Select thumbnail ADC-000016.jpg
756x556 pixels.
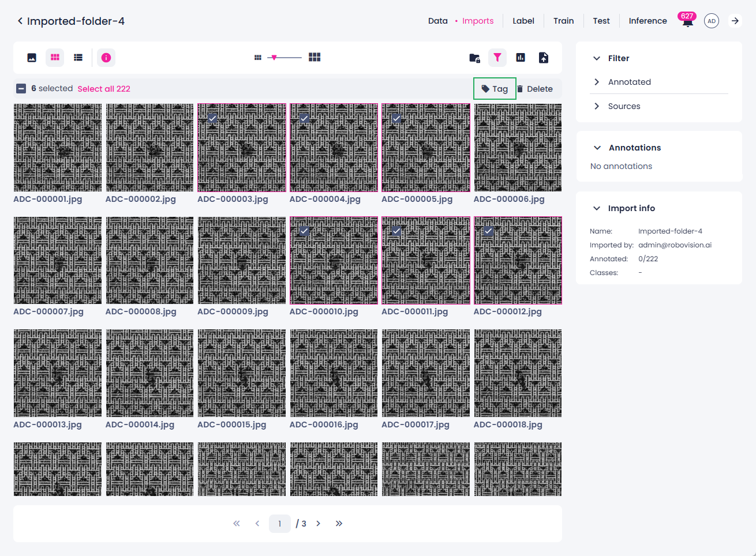coord(334,373)
